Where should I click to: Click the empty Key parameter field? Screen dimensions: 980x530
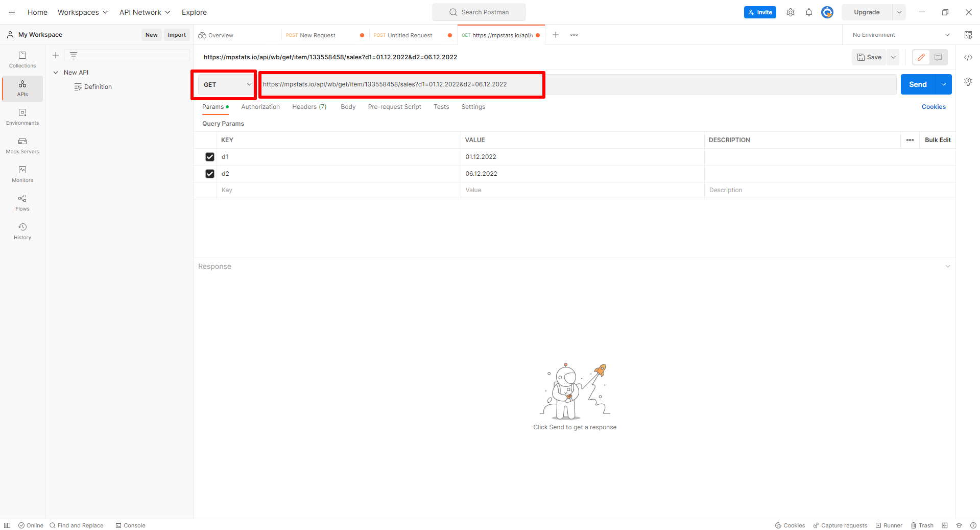coord(339,190)
